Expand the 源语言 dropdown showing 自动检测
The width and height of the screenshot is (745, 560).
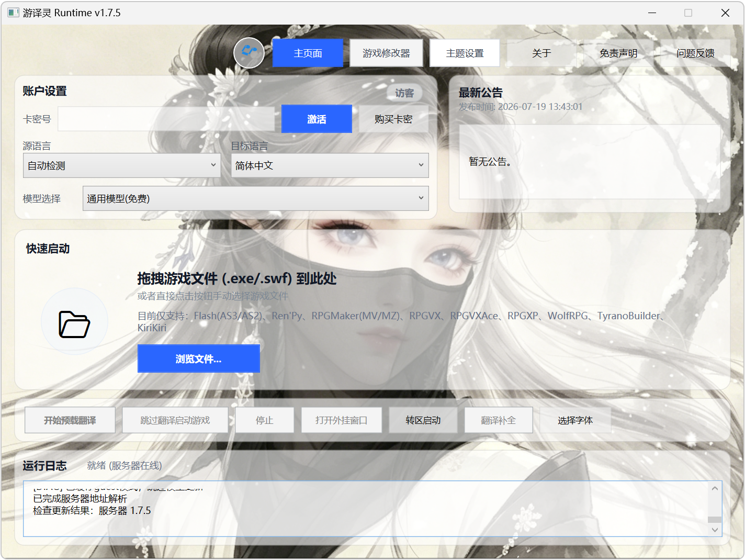(122, 165)
